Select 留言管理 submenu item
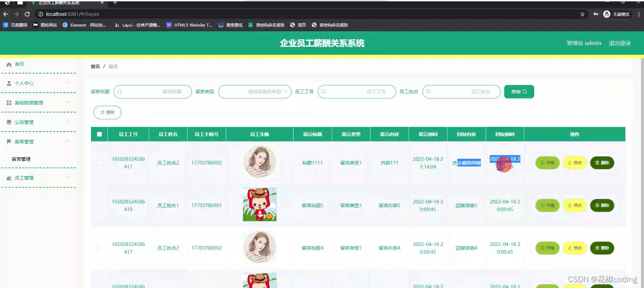This screenshot has width=644, height=288. 21,159
